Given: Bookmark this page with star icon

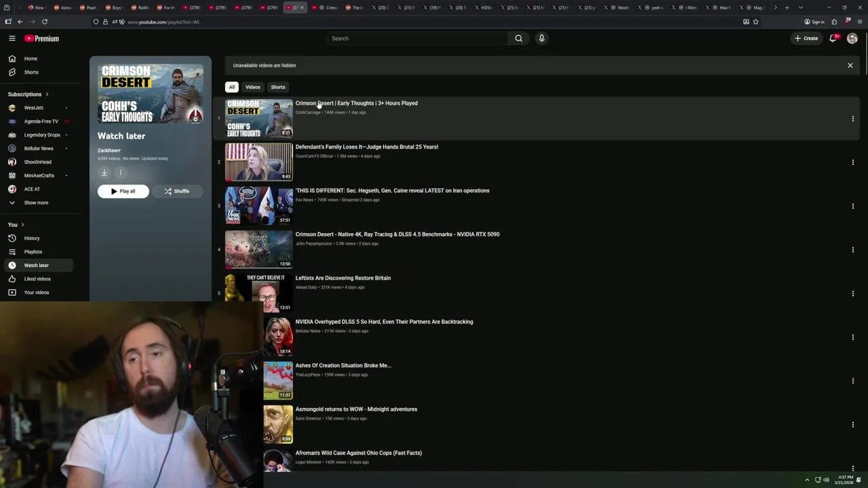Looking at the screenshot, I should (755, 22).
